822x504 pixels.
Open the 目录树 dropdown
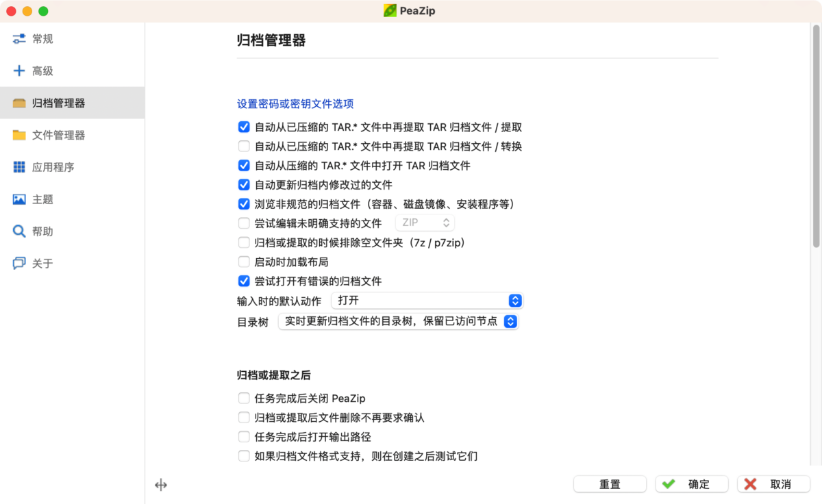(398, 321)
